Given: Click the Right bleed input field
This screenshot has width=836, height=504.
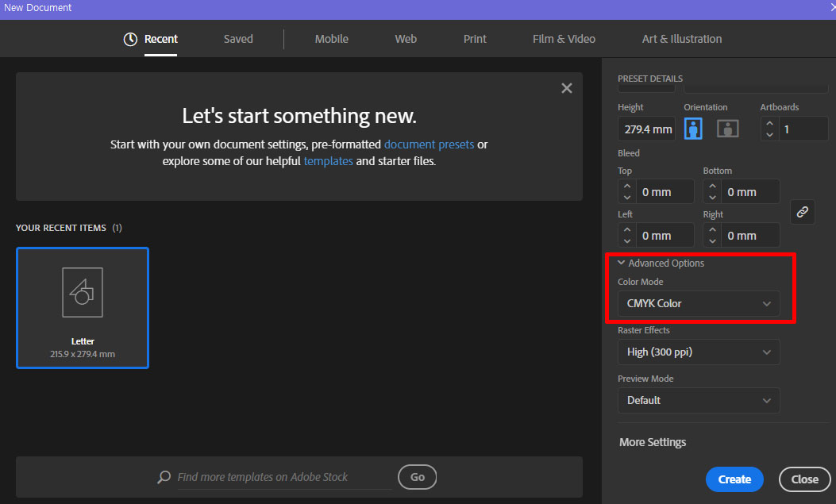Looking at the screenshot, I should point(749,236).
